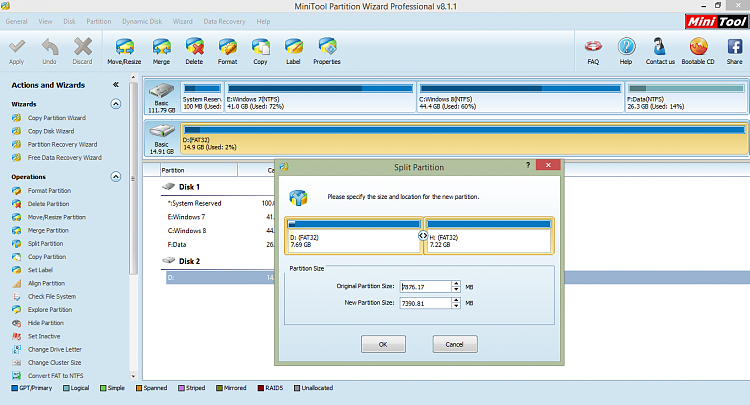Choose Hide Partition operation

tap(45, 323)
